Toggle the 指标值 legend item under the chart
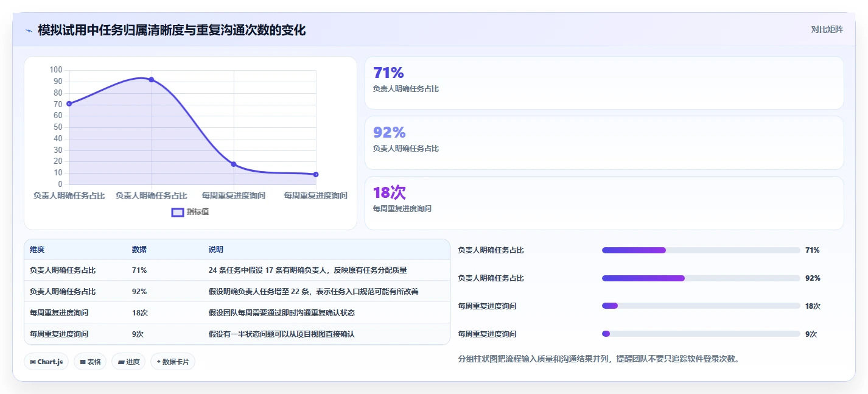868x394 pixels. click(x=190, y=212)
